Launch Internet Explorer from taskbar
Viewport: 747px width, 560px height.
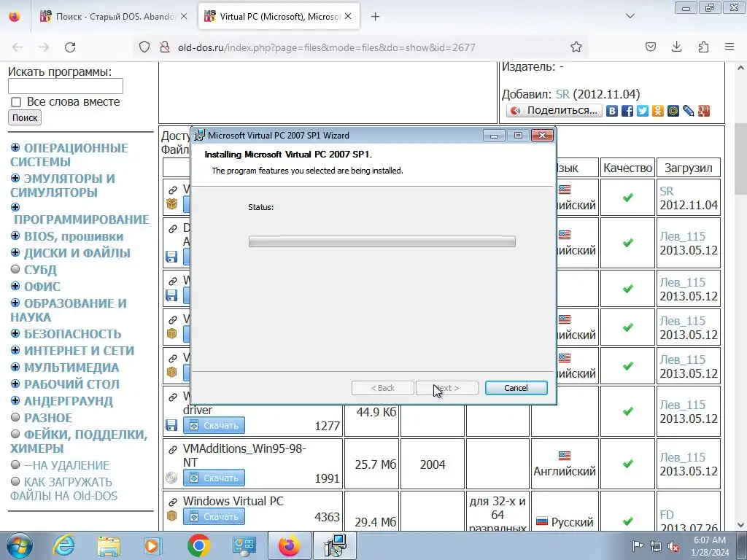64,546
